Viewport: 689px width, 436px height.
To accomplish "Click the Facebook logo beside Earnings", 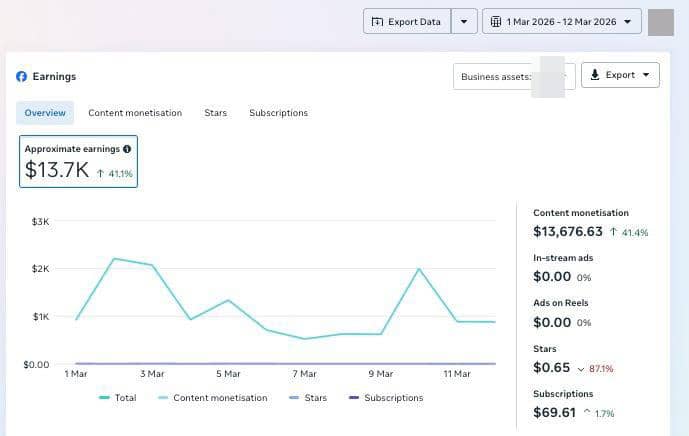I will pos(22,76).
